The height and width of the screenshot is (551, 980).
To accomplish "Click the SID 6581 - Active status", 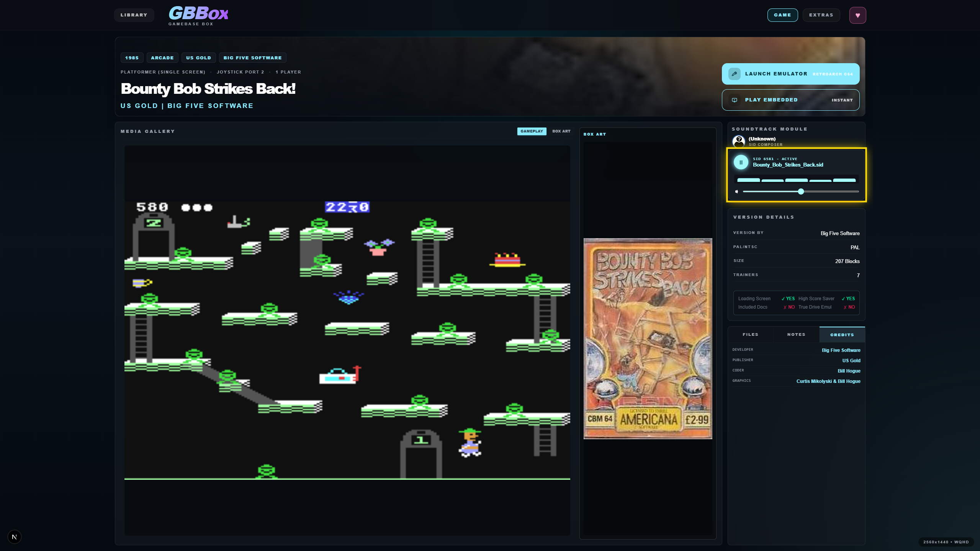I will [775, 159].
